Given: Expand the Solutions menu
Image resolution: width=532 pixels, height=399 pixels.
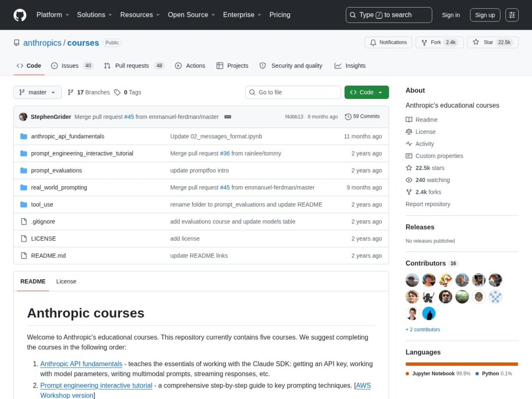Looking at the screenshot, I should point(94,15).
